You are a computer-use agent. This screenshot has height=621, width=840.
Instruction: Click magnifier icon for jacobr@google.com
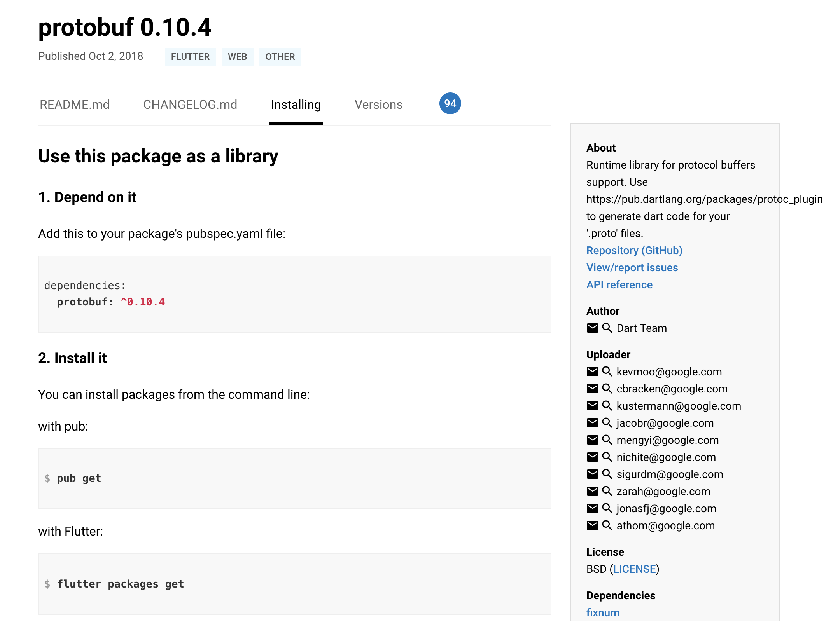pyautogui.click(x=607, y=423)
